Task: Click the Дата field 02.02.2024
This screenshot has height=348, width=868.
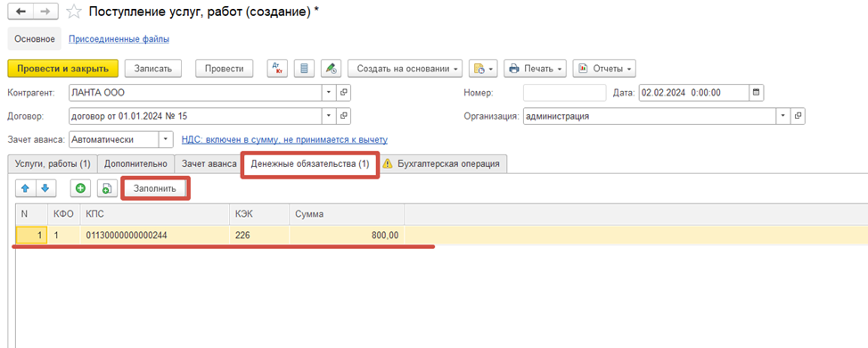Action: pyautogui.click(x=694, y=93)
